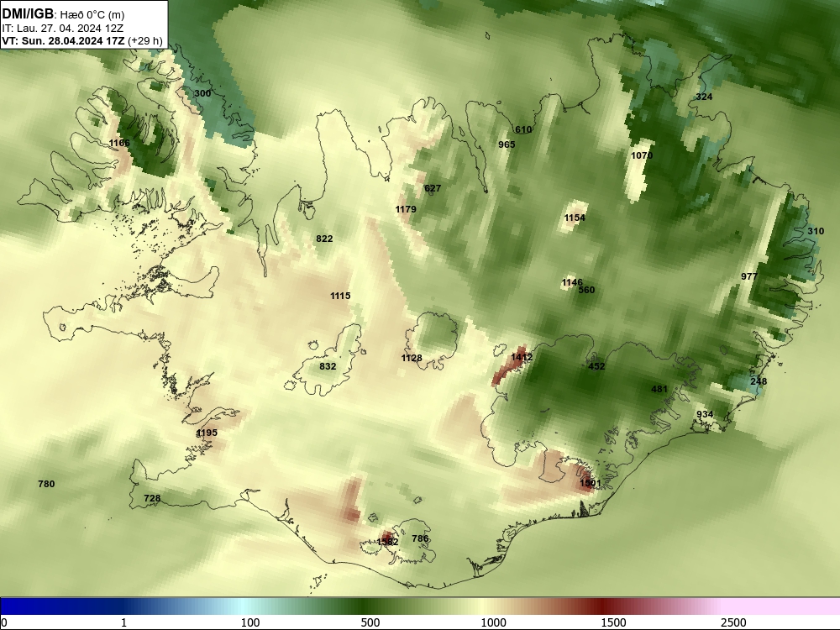Viewport: 840px width, 630px height.
Task: Click the map value 610
Action: (x=523, y=129)
